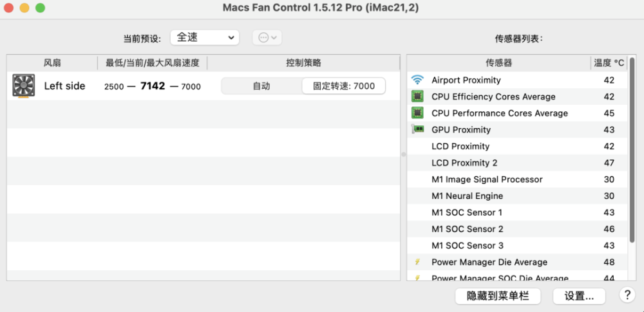Click the ellipsis preset options icon

263,37
